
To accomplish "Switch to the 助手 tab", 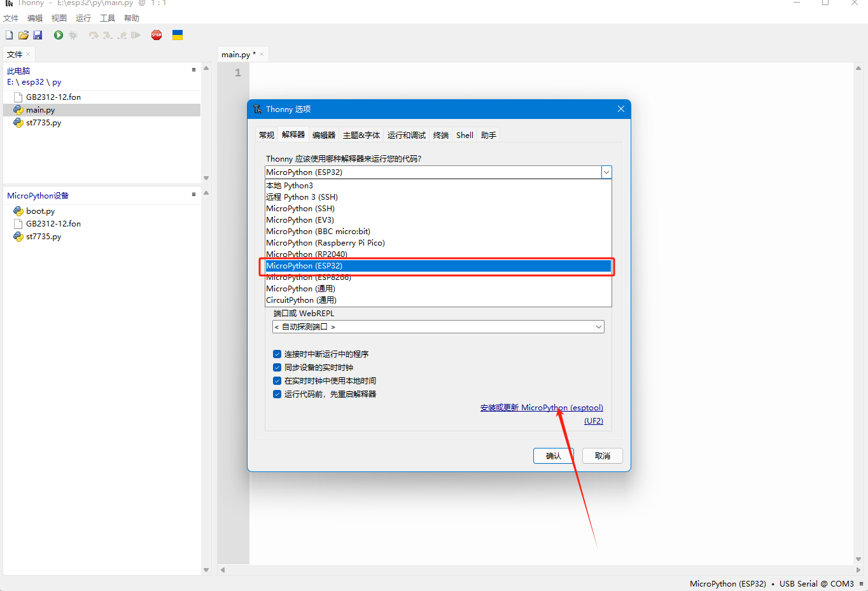I will point(489,135).
